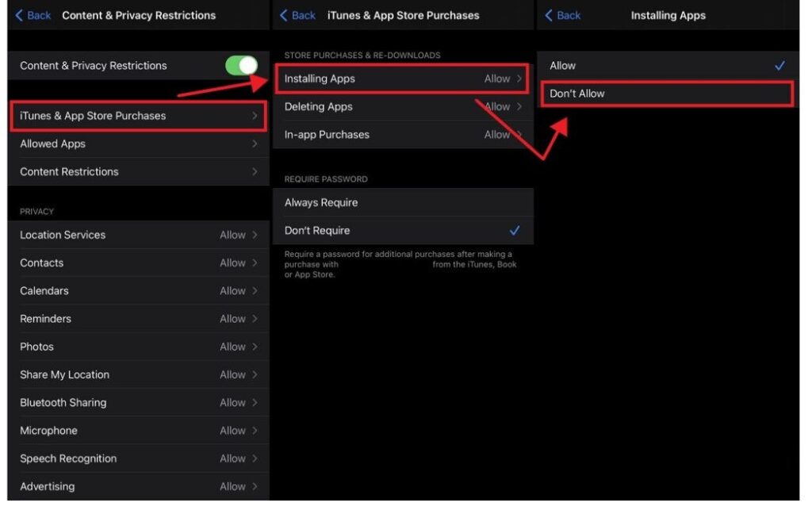Click chevron on Content Restrictions row
The width and height of the screenshot is (812, 506).
[255, 172]
